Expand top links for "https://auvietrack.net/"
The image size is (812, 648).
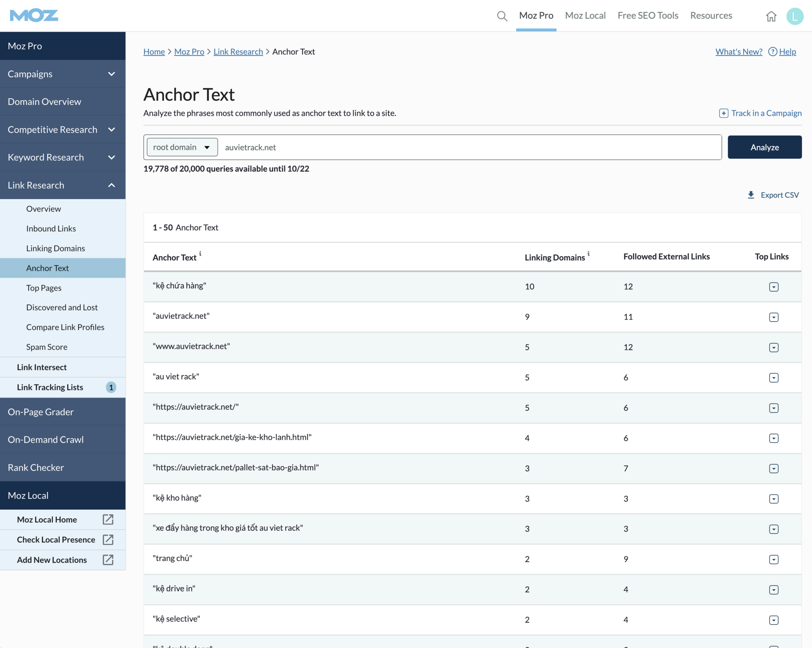774,408
